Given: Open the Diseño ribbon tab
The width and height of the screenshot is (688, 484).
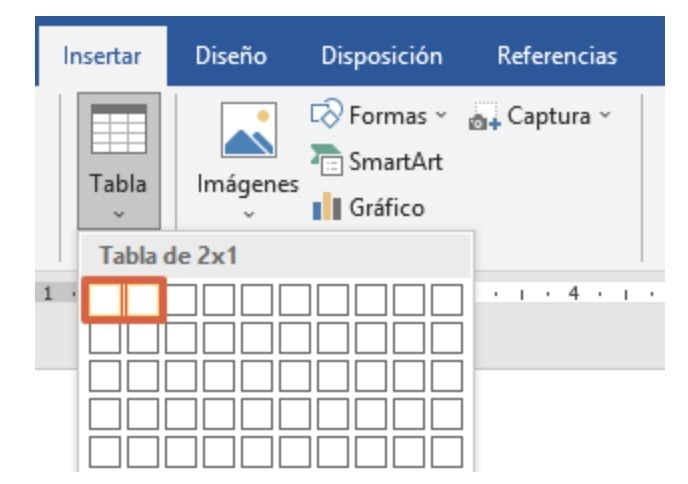Looking at the screenshot, I should point(231,57).
